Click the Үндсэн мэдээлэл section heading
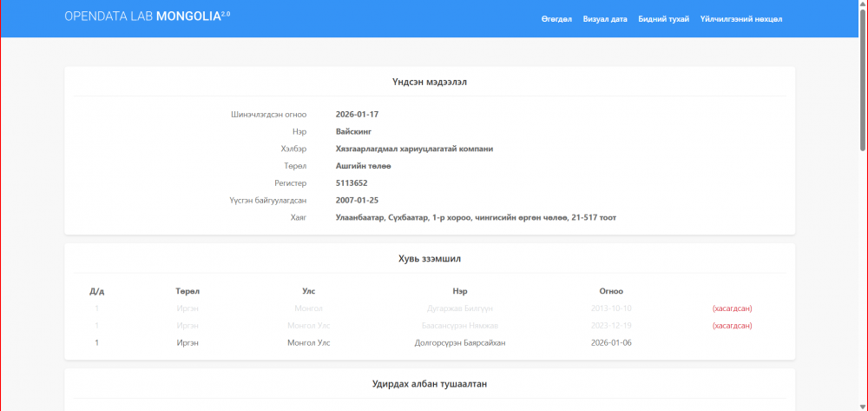Image resolution: width=868 pixels, height=411 pixels. (x=430, y=82)
